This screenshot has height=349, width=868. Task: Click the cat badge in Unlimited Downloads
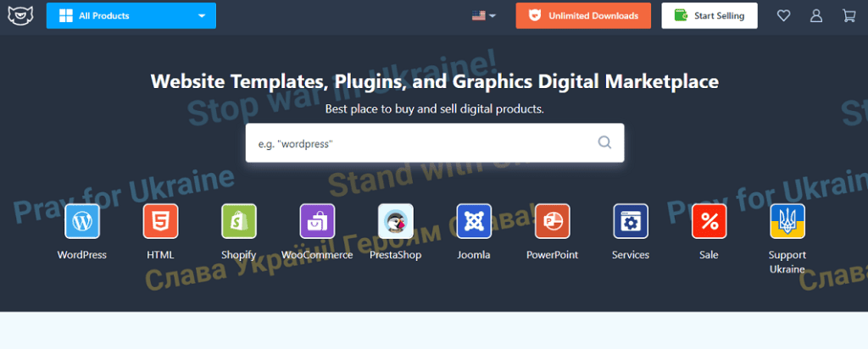click(535, 15)
